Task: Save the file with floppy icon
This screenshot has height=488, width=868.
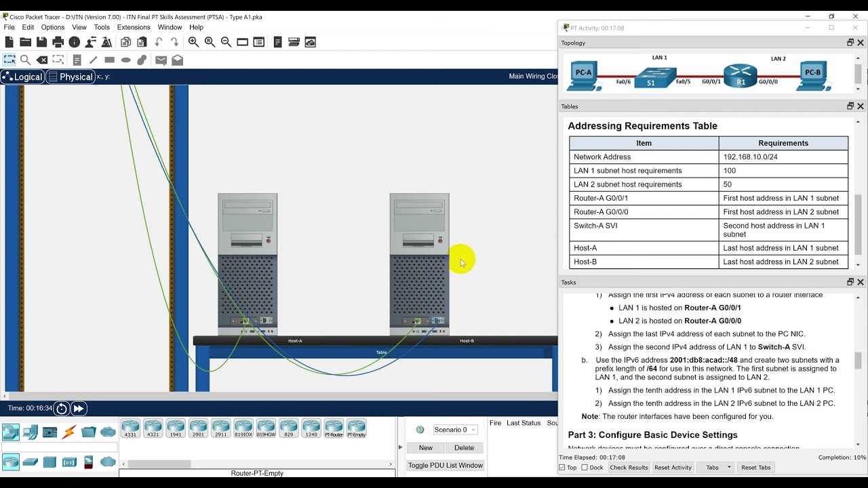Action: click(x=42, y=42)
